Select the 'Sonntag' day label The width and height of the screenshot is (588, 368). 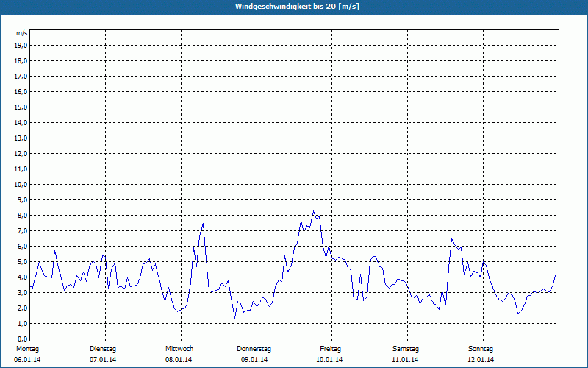click(x=481, y=349)
